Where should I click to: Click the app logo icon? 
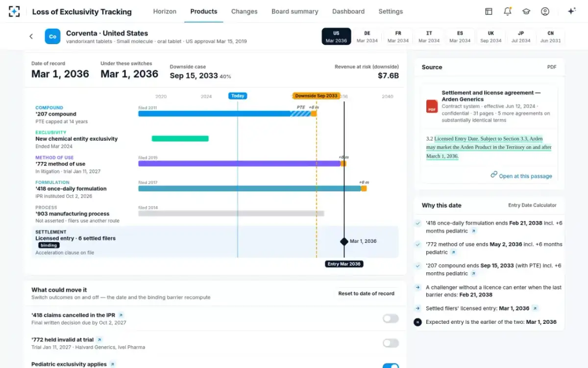click(x=14, y=11)
